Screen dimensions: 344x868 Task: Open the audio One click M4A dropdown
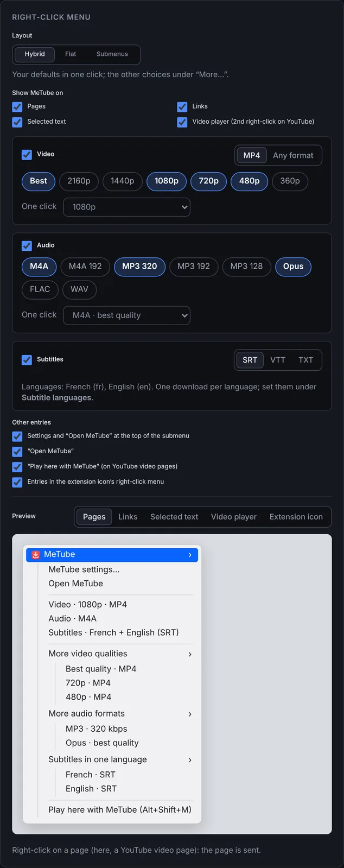point(127,316)
